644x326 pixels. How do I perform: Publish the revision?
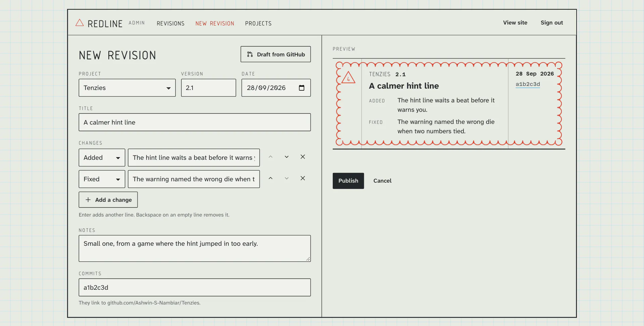[348, 181]
